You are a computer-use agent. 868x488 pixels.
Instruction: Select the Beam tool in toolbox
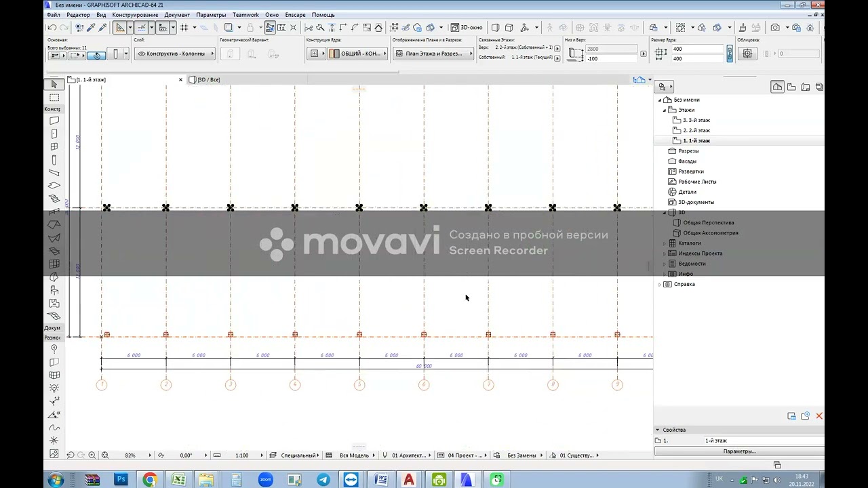(54, 173)
